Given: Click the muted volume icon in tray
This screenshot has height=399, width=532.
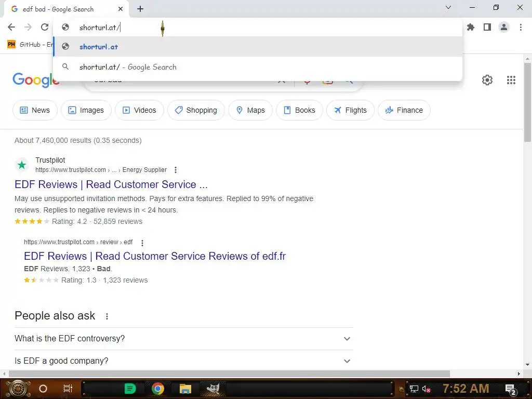Looking at the screenshot, I should (427, 389).
